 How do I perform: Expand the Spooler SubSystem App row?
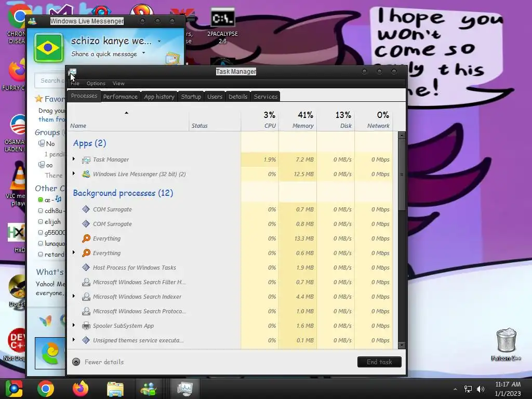(x=74, y=325)
